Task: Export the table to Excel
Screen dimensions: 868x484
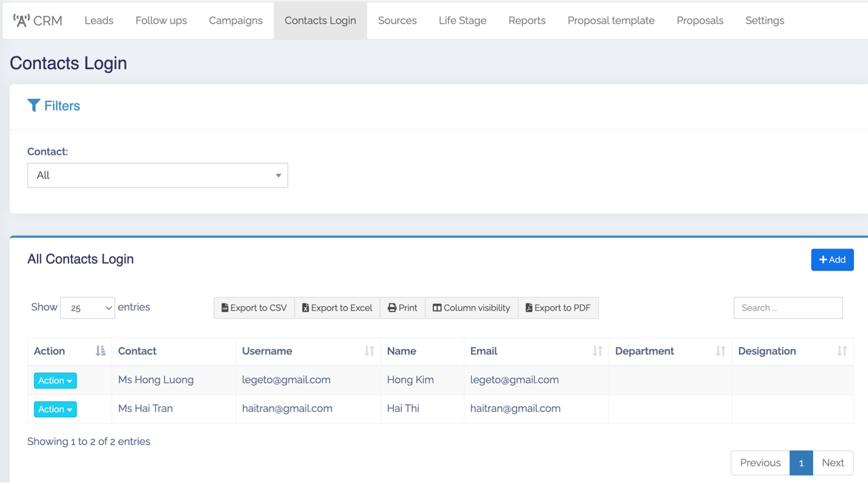Action: point(337,308)
